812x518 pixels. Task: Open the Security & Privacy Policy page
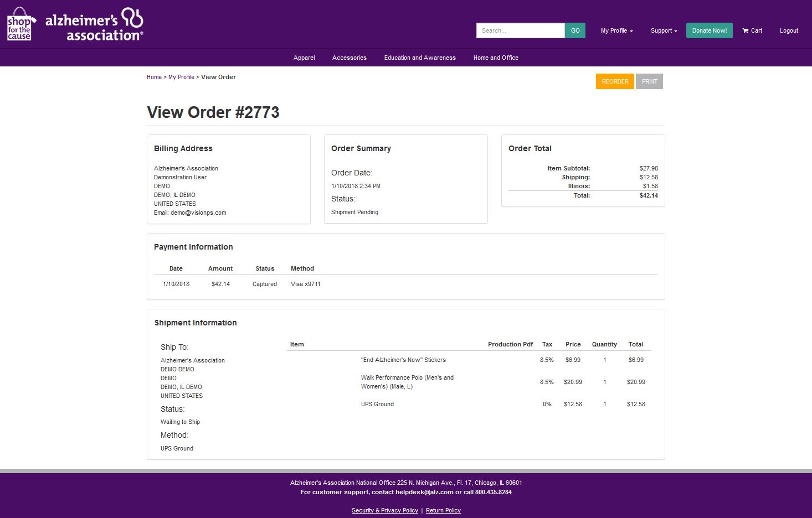[384, 510]
